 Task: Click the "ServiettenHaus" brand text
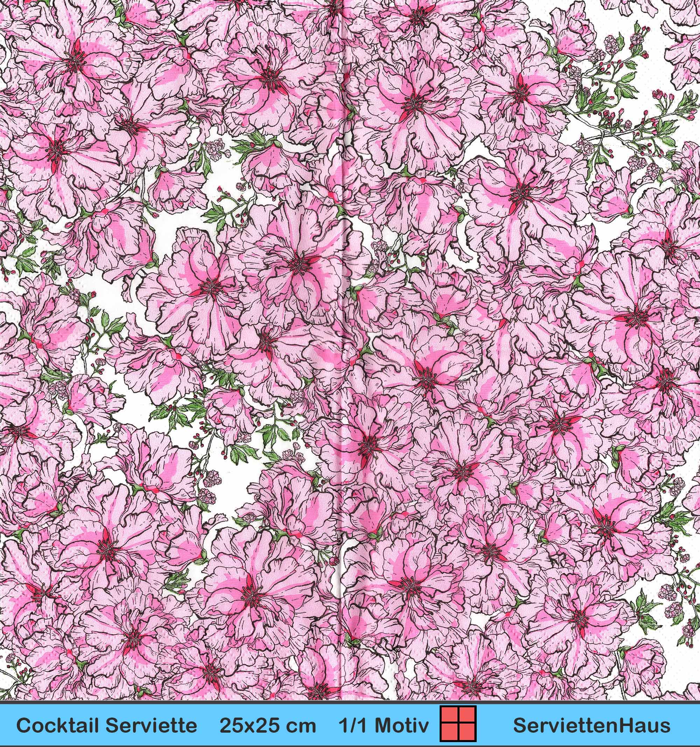click(x=592, y=726)
